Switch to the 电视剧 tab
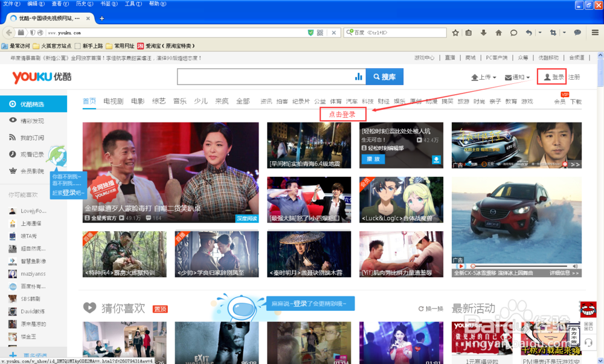The image size is (604, 364). pyautogui.click(x=114, y=101)
